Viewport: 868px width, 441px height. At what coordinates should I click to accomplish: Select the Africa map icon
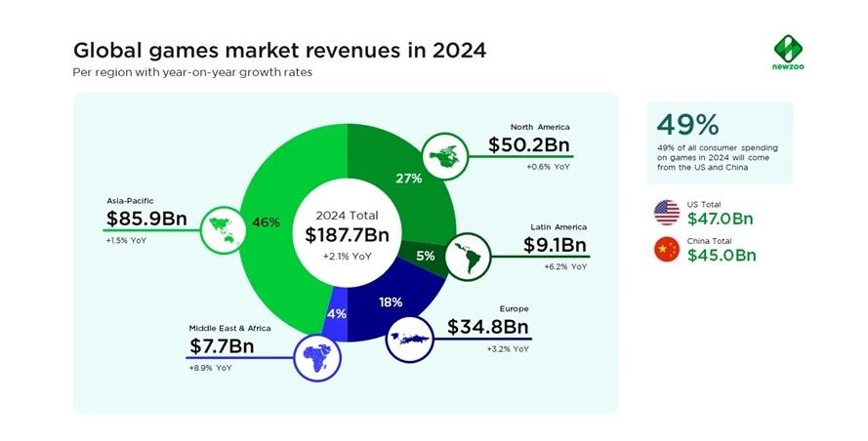click(317, 357)
